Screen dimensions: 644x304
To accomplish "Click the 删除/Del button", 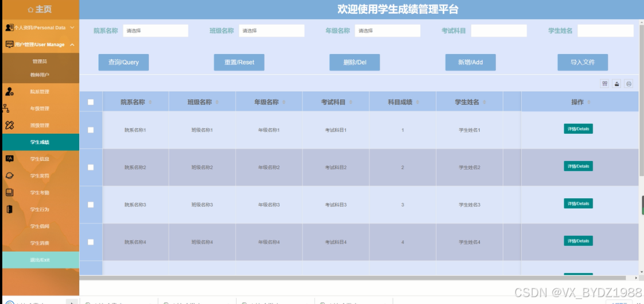I will pos(355,62).
